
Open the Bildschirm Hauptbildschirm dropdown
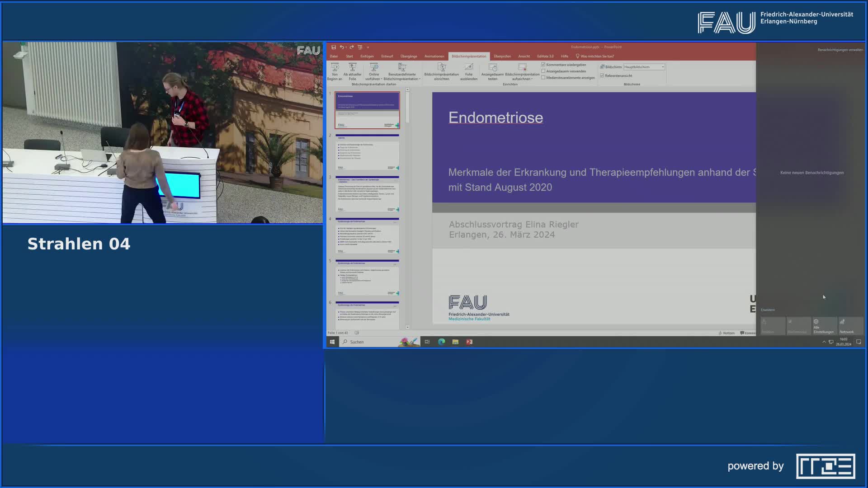(x=663, y=66)
